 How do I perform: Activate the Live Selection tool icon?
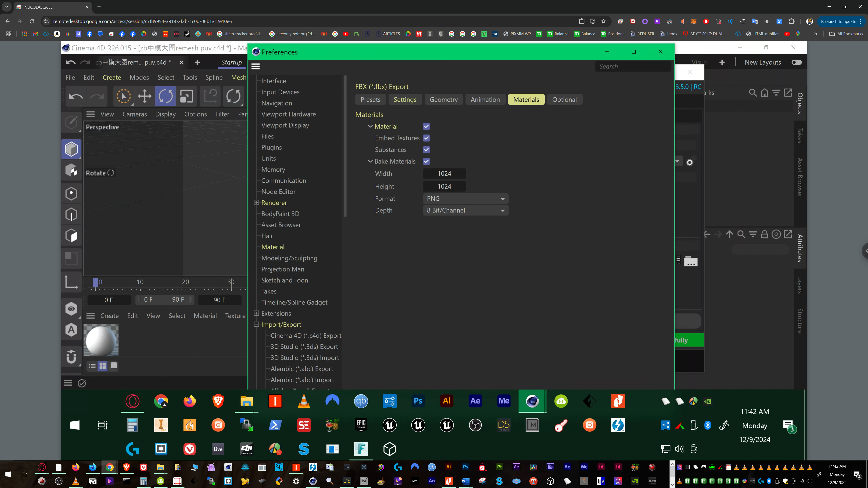tap(124, 96)
